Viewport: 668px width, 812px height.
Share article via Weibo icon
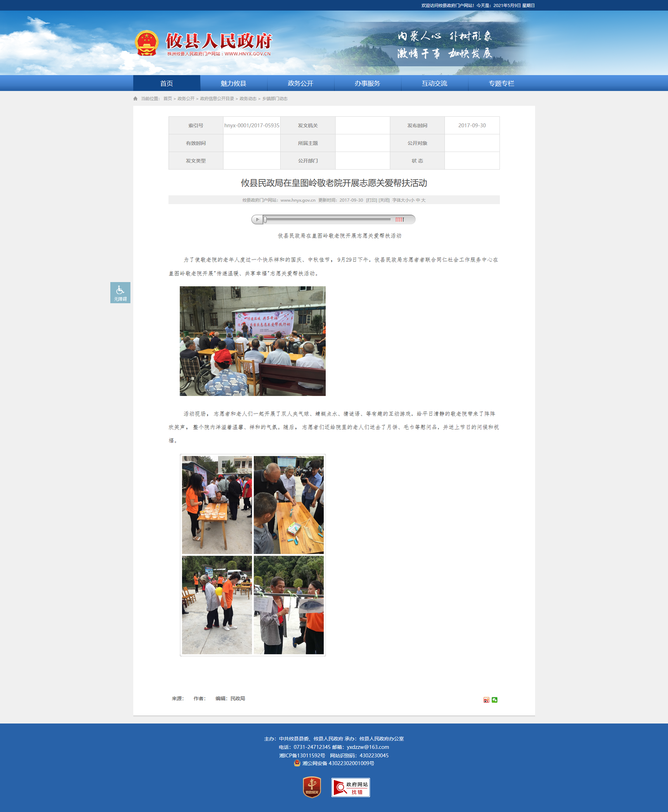[x=486, y=700]
